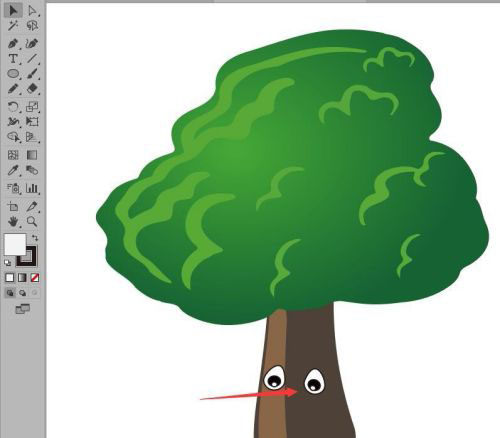
Task: Activate the Rotate tool
Action: point(13,107)
